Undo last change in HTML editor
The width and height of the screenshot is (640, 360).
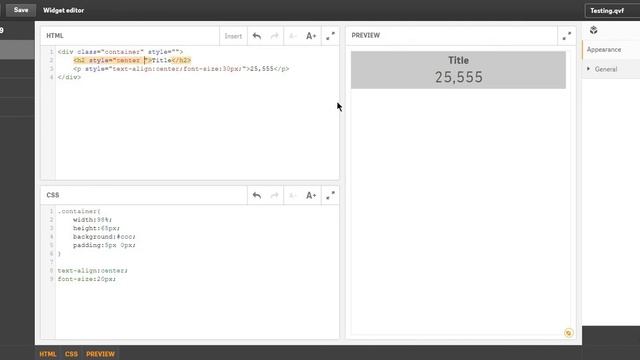pyautogui.click(x=257, y=36)
